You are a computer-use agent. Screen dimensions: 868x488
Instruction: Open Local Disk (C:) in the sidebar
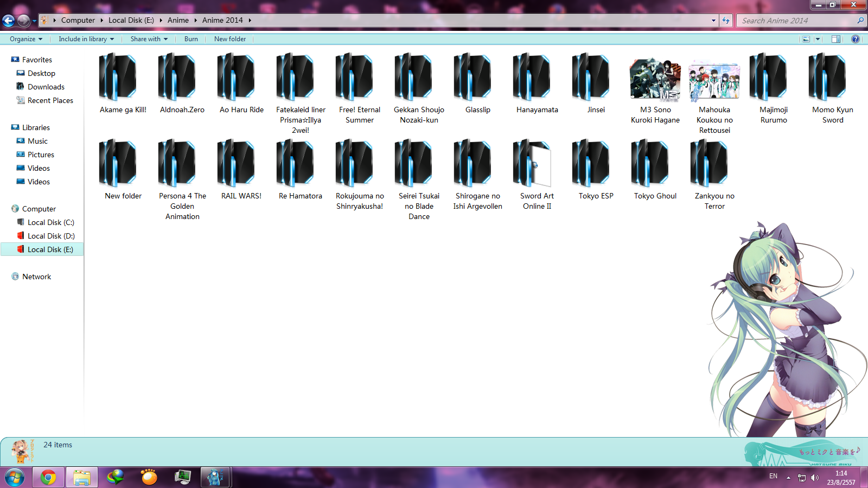[x=51, y=222]
